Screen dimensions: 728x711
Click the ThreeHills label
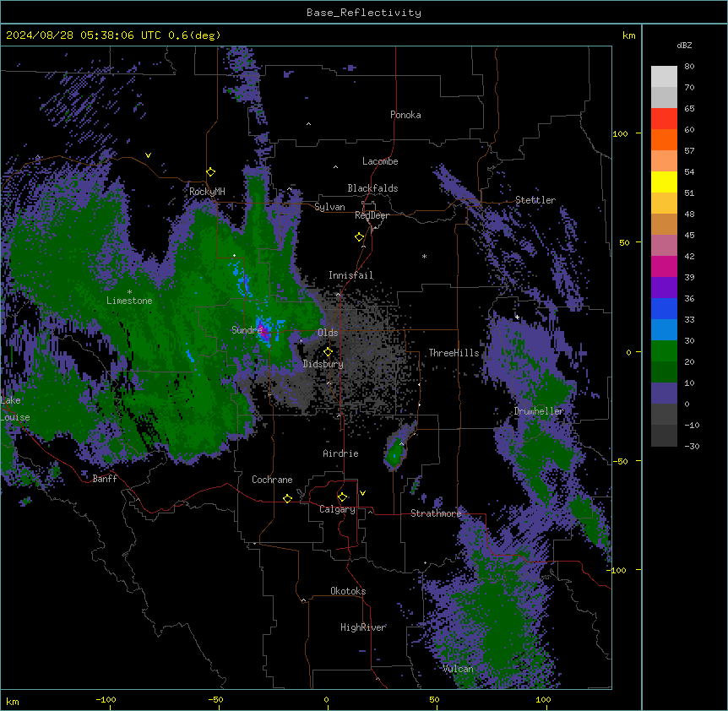tap(454, 353)
